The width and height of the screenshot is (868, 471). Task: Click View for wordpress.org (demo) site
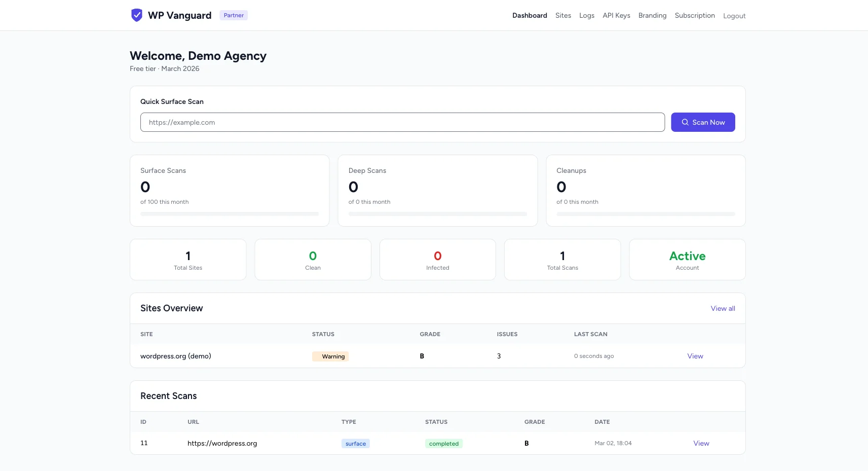[x=694, y=356]
